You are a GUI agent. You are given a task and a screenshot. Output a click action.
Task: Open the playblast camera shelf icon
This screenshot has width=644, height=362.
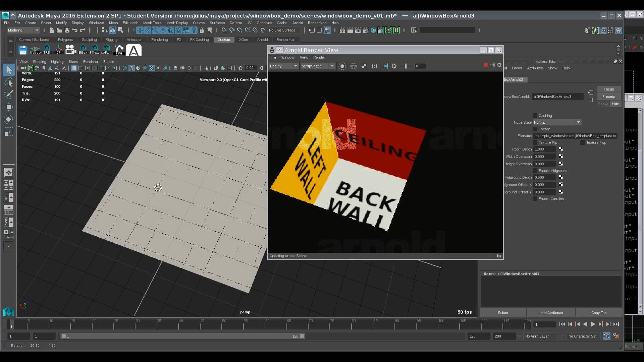pos(70,49)
